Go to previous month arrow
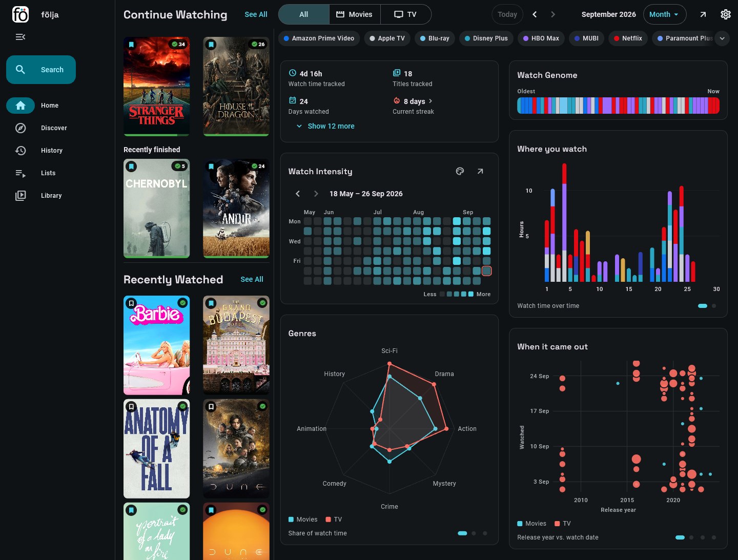The width and height of the screenshot is (738, 560). coord(535,14)
